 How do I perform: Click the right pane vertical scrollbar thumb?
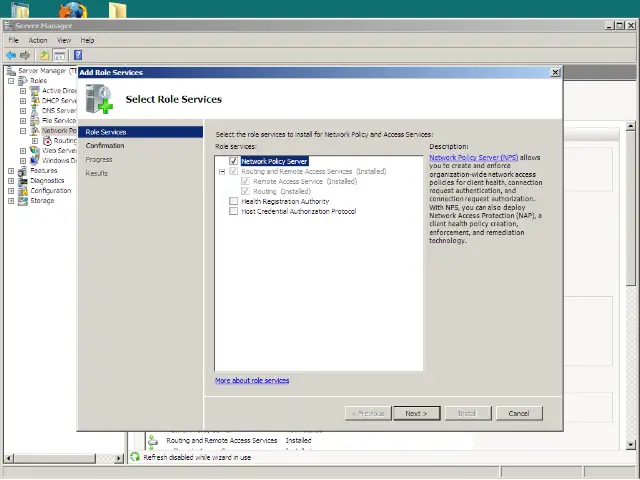[x=631, y=209]
